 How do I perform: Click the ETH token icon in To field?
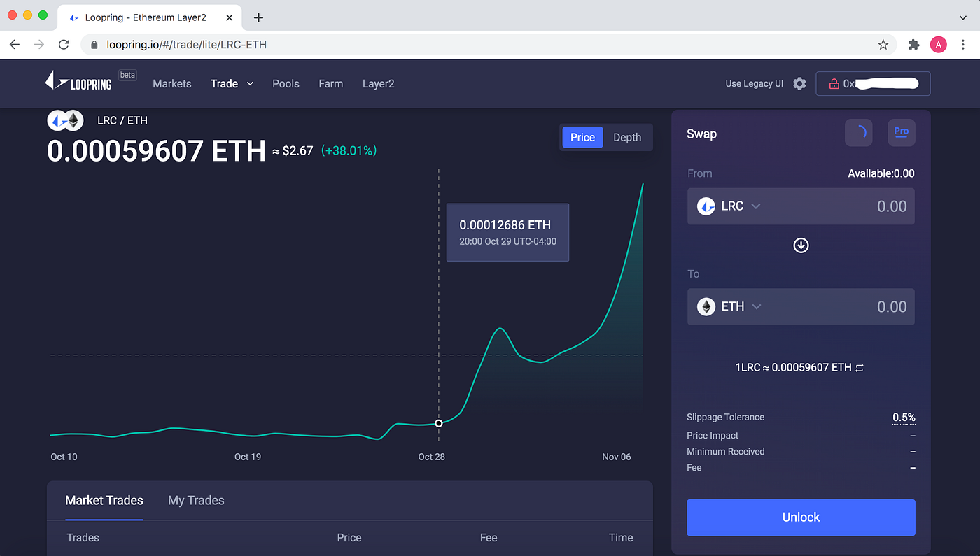[706, 306]
